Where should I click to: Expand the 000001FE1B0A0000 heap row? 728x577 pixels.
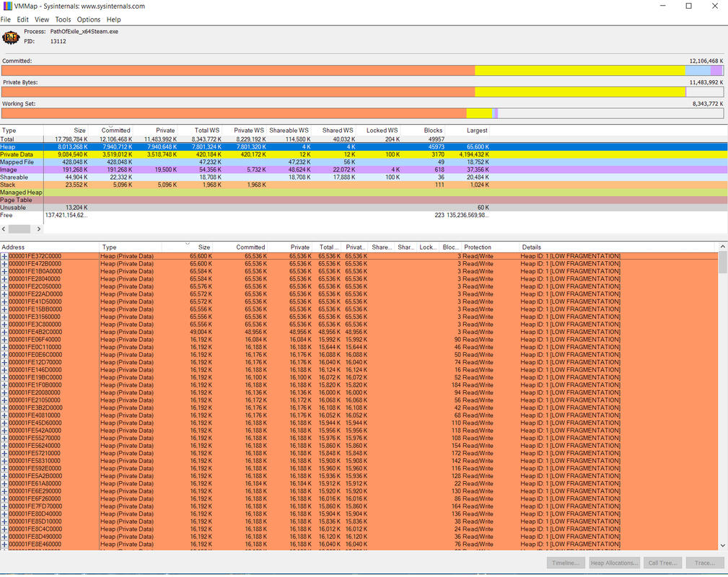pos(4,272)
